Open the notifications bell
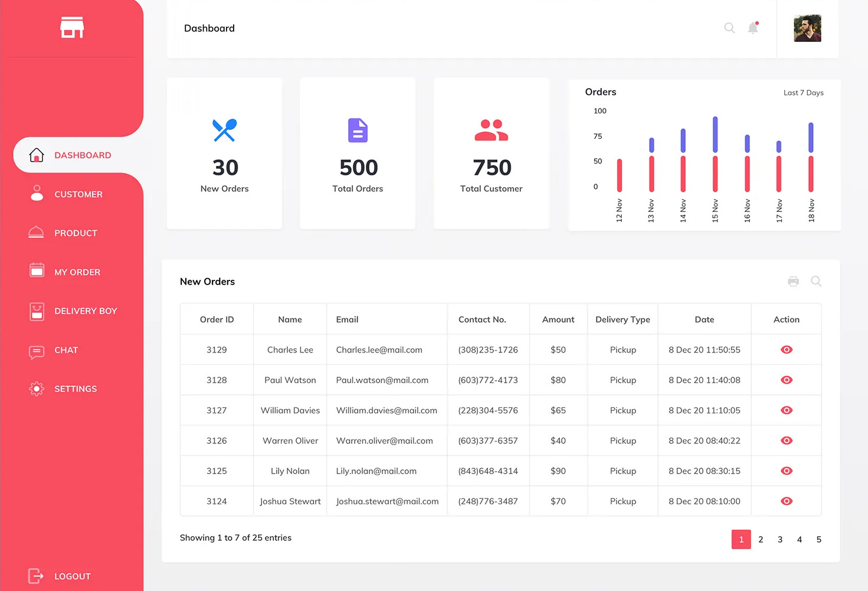Screen dimensions: 868x591 click(753, 28)
